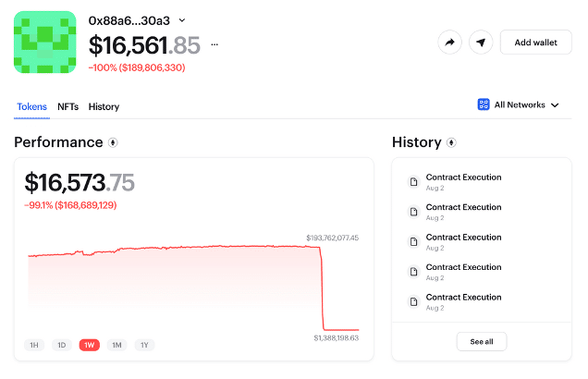This screenshot has width=588, height=379.
Task: Click the All Networks grid icon
Action: point(483,105)
